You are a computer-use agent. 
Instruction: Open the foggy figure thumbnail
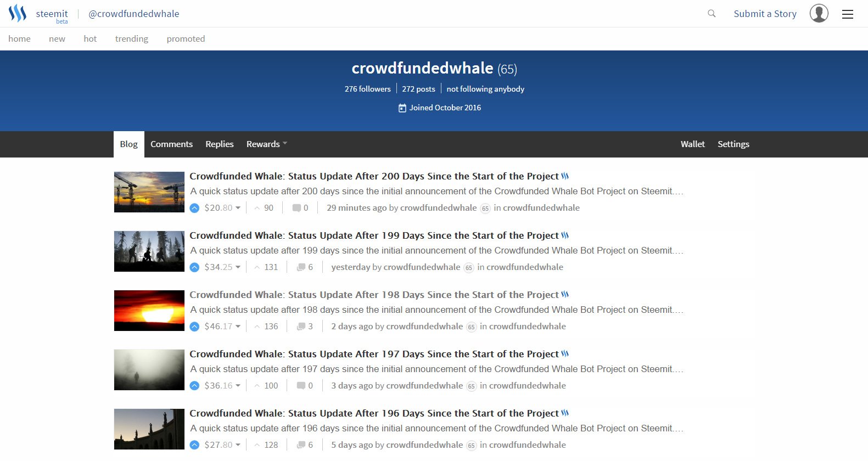[149, 370]
